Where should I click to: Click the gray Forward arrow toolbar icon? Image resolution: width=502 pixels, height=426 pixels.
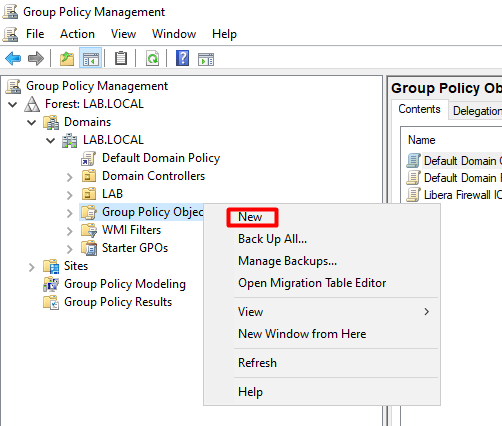coord(36,59)
